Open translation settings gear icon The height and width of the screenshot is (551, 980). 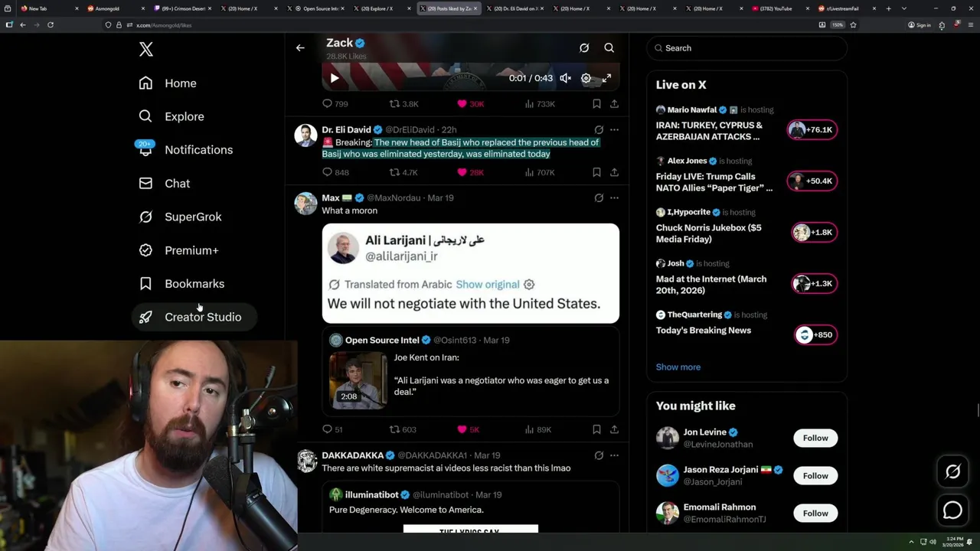coord(528,284)
